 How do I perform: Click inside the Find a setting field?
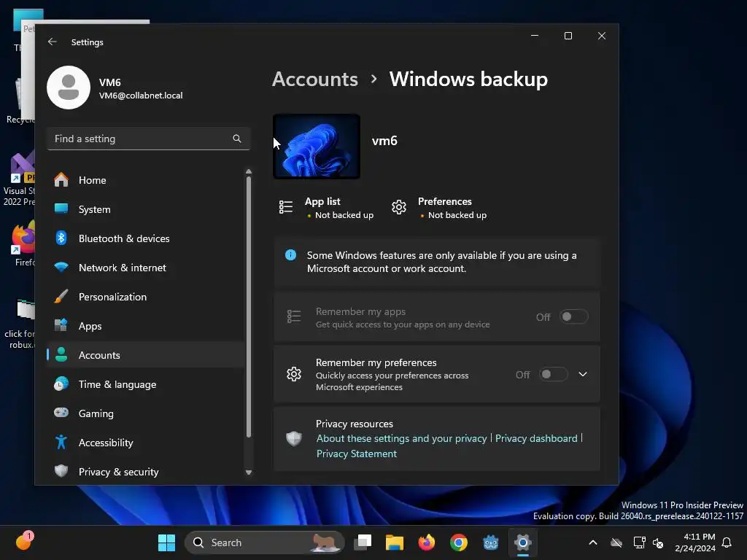pos(149,139)
